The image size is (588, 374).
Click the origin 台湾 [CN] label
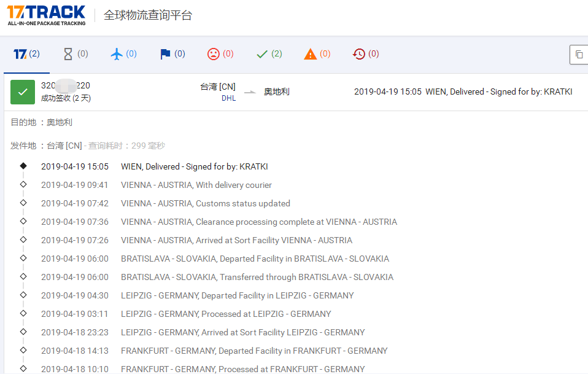[218, 87]
